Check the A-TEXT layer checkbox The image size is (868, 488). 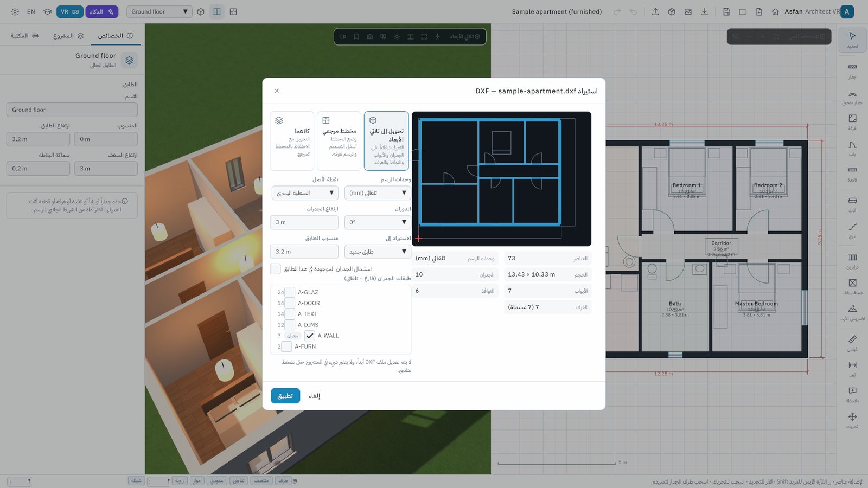coord(290,314)
